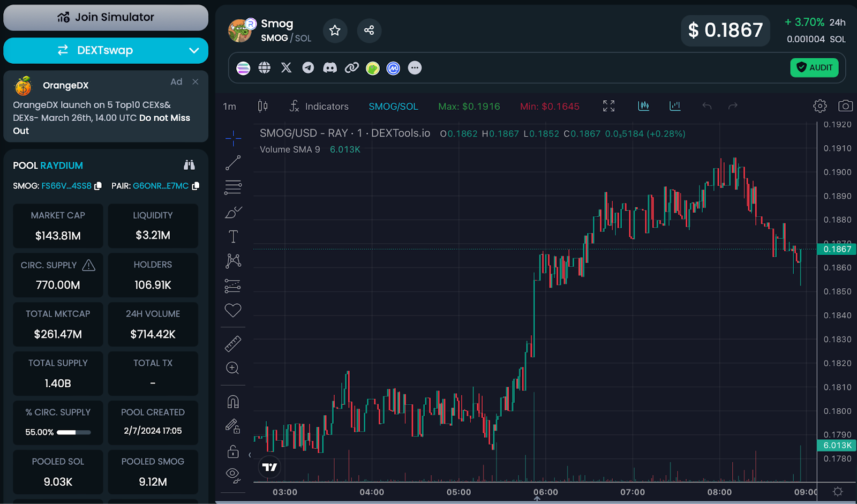The width and height of the screenshot is (857, 504).
Task: Show more links ellipsis icon
Action: click(x=415, y=68)
